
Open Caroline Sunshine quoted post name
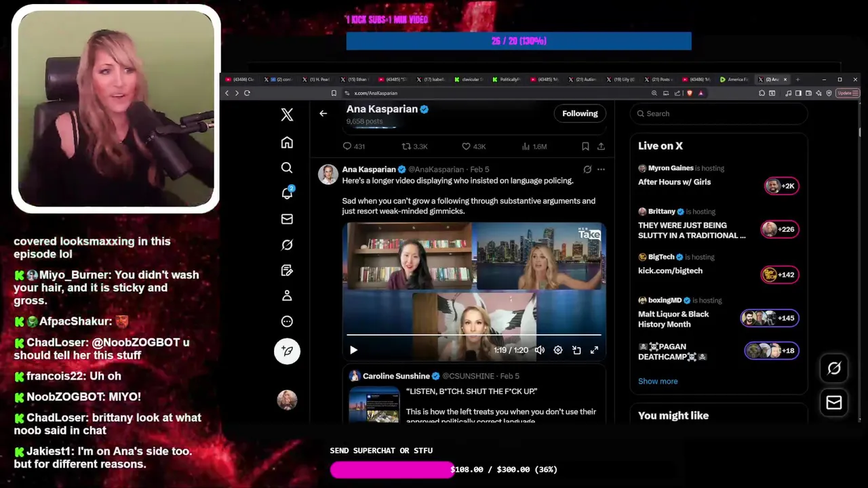coord(396,376)
